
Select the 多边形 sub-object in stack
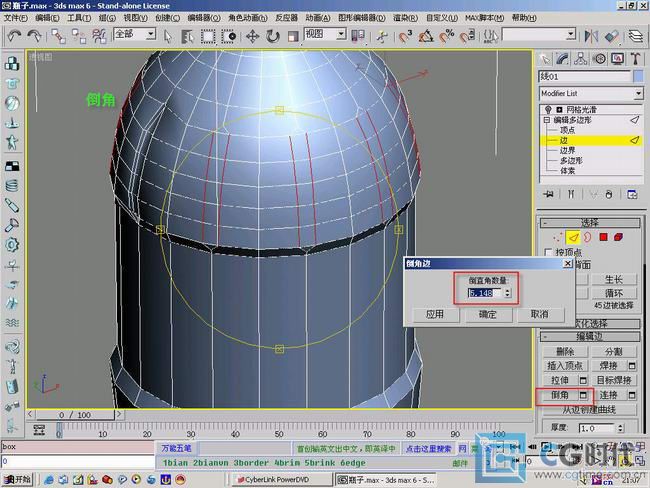pyautogui.click(x=571, y=160)
